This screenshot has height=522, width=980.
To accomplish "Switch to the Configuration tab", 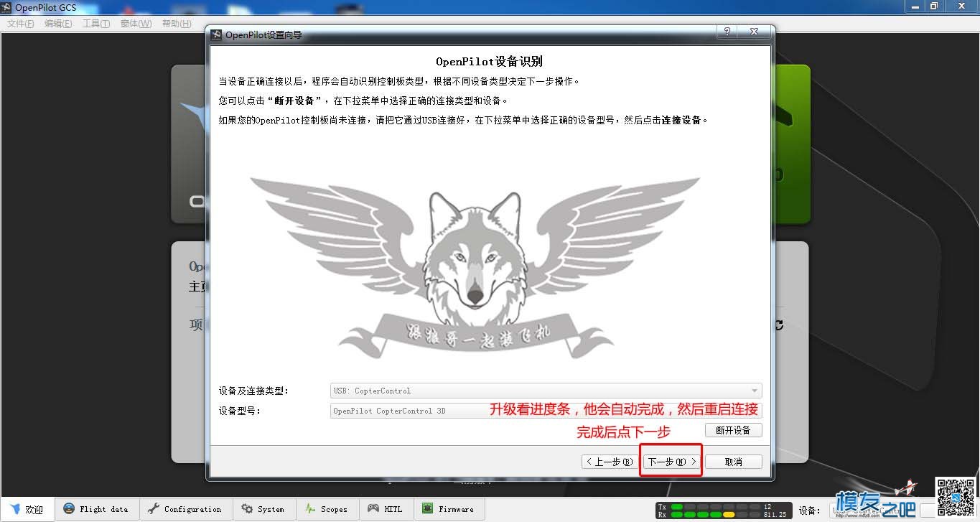I will 185,509.
